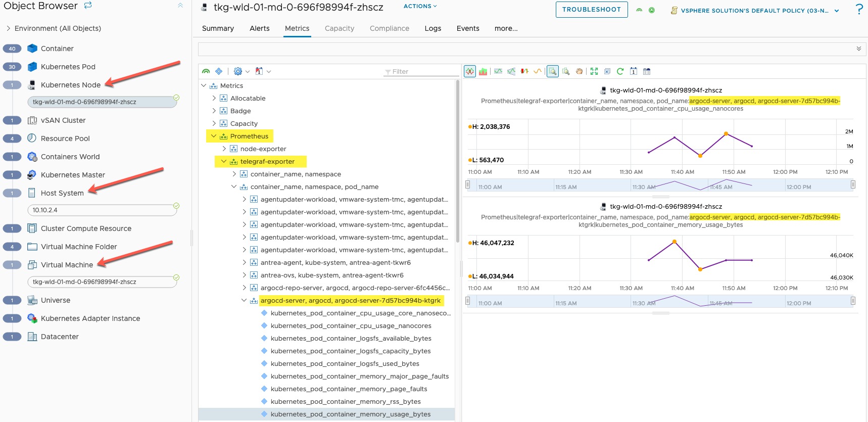
Task: Toggle dynamic thresholds display
Action: tap(498, 71)
